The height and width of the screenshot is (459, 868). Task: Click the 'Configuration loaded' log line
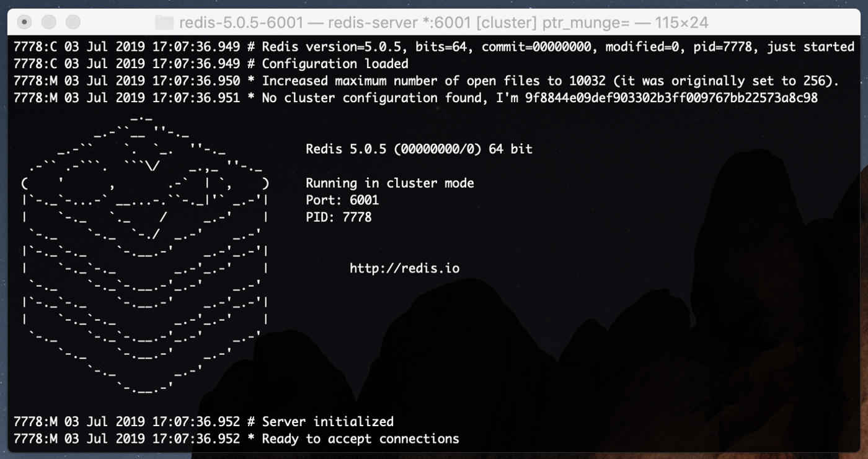(211, 64)
